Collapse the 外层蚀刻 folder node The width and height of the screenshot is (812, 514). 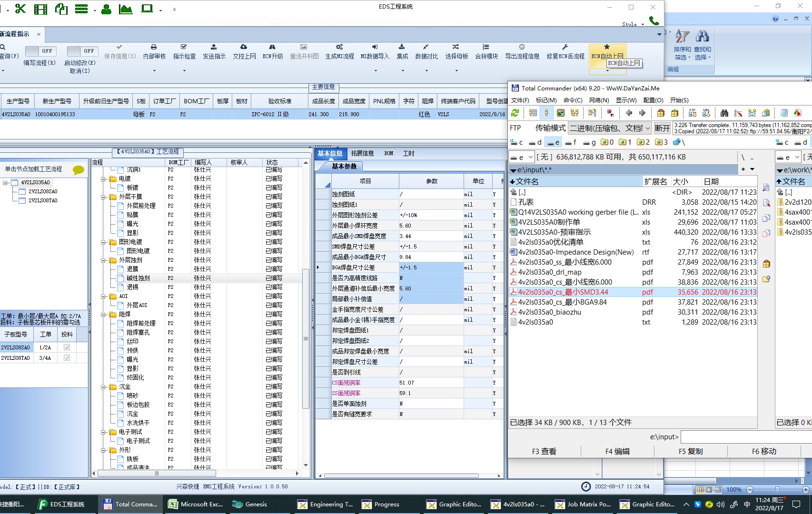coord(103,260)
